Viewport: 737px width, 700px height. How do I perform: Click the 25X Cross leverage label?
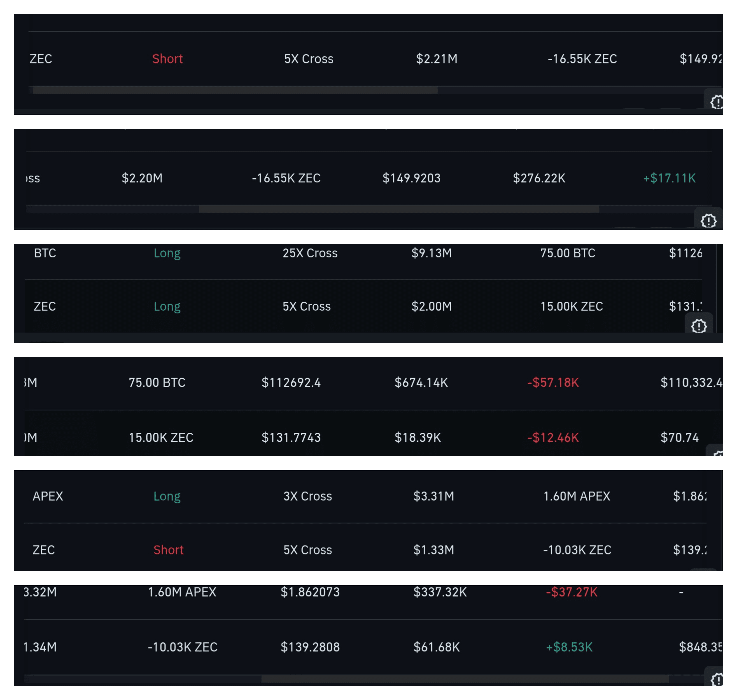(x=310, y=253)
